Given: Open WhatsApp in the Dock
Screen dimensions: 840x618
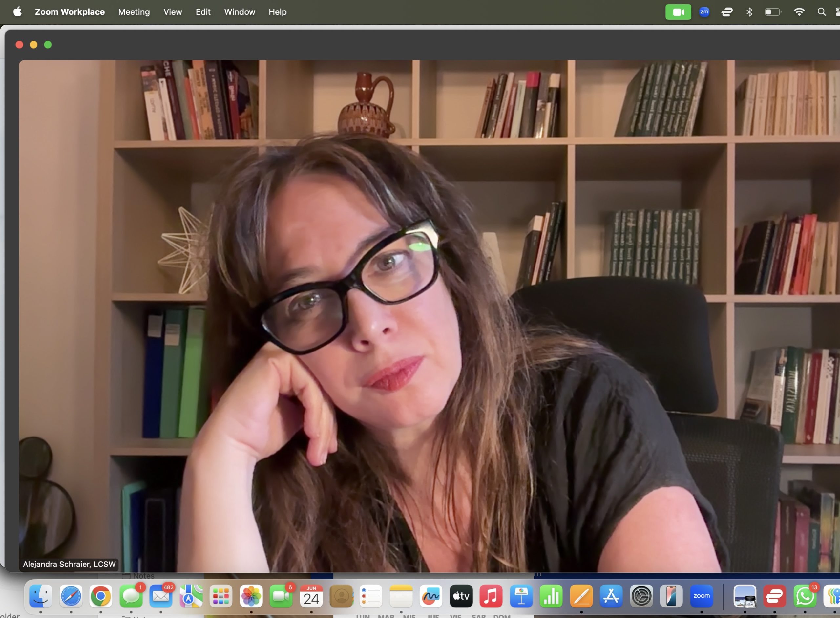Looking at the screenshot, I should (x=805, y=596).
